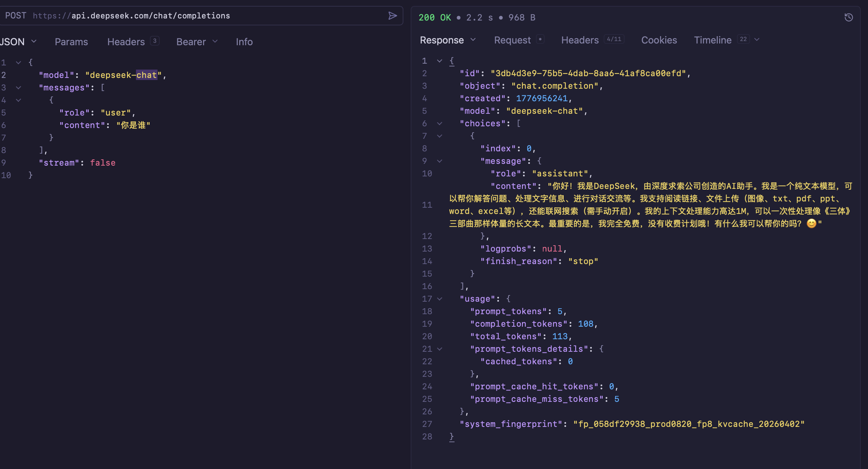Screen dimensions: 868x469
Task: Open the response Headers 4/11 tab
Action: pyautogui.click(x=593, y=40)
